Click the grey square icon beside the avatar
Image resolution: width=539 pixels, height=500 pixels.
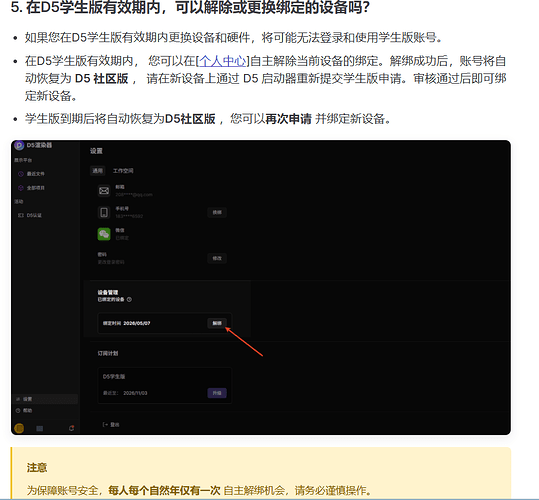pos(40,429)
